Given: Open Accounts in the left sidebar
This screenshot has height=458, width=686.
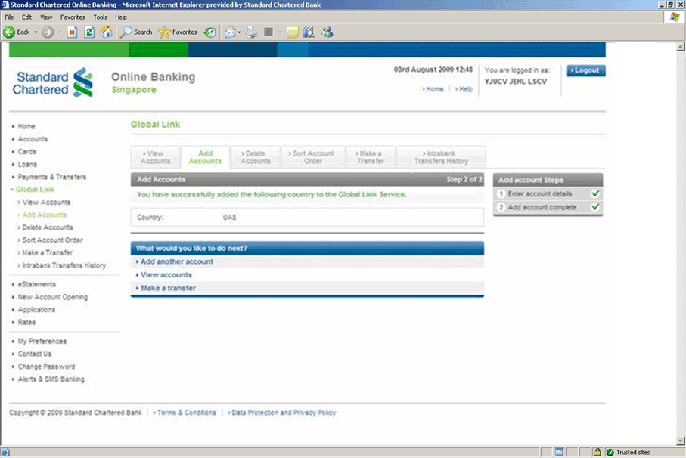Looking at the screenshot, I should point(33,139).
